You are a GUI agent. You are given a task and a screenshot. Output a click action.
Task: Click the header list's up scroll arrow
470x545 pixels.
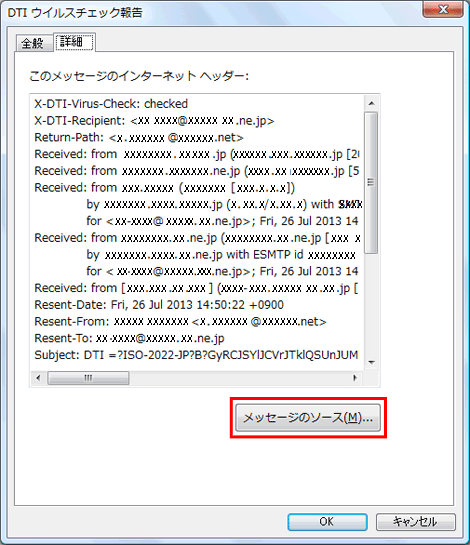(x=371, y=103)
